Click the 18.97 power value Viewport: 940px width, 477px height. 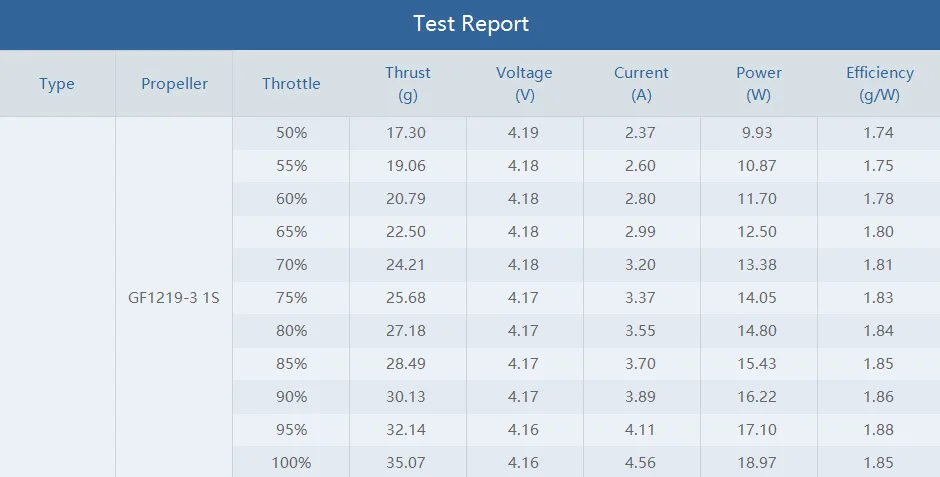pos(757,463)
